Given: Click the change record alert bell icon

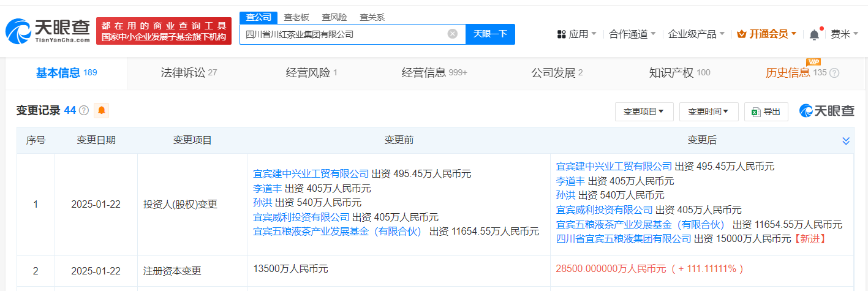Looking at the screenshot, I should point(102,110).
